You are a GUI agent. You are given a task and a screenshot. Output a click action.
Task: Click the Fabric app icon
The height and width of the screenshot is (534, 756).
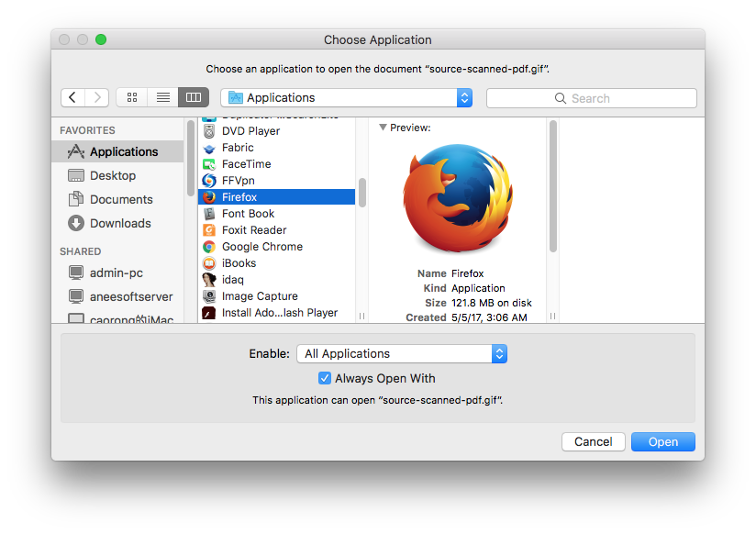(209, 148)
